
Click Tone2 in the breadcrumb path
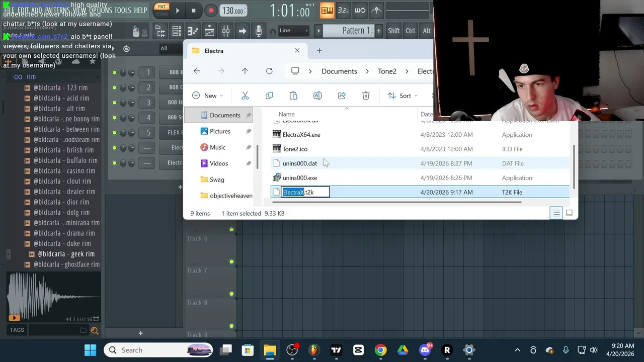(x=387, y=71)
